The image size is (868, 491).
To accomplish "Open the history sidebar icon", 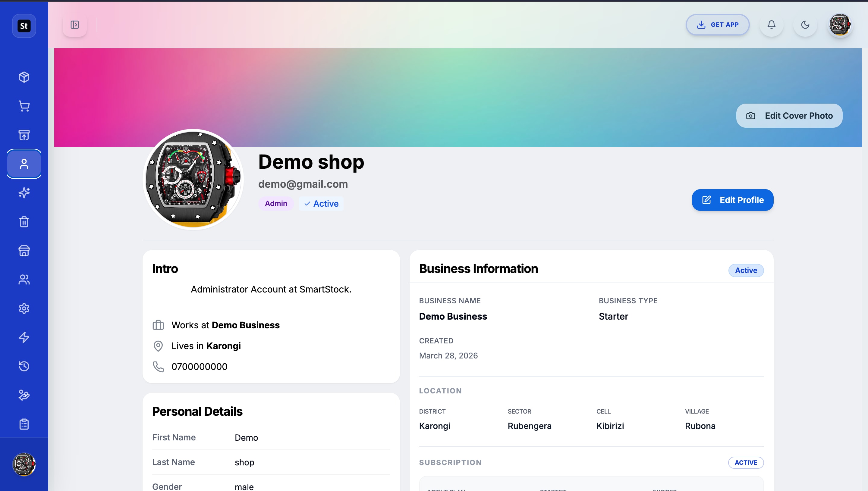I will pyautogui.click(x=24, y=366).
